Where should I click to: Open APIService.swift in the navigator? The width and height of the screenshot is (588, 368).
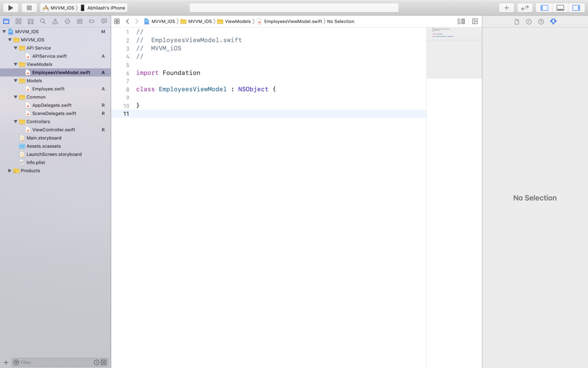click(x=55, y=56)
